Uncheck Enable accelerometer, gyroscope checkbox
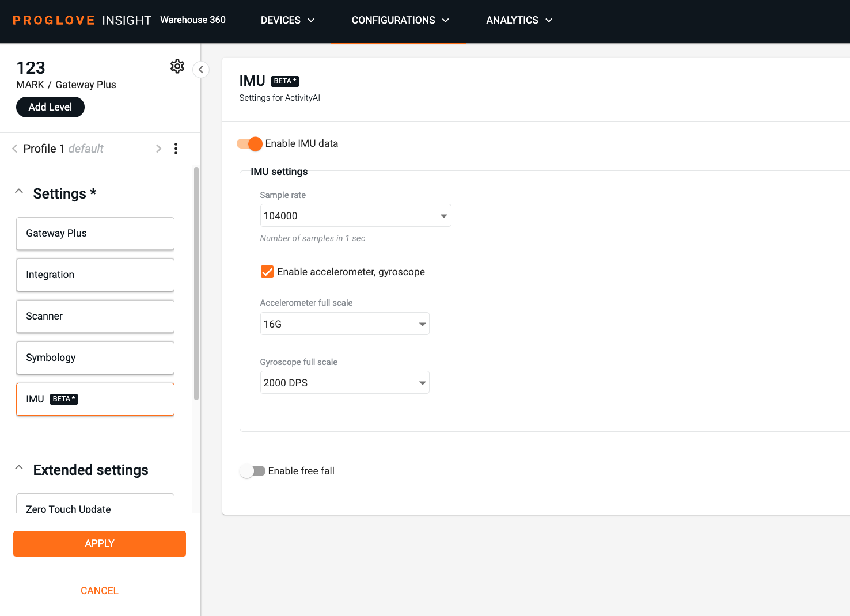This screenshot has height=616, width=850. tap(267, 272)
